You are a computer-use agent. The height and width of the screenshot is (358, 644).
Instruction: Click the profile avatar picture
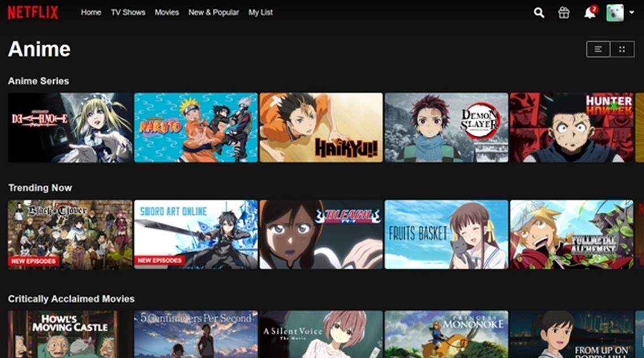point(615,13)
